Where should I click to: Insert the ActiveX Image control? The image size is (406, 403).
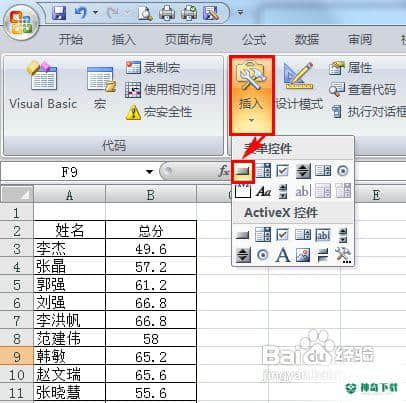click(x=303, y=256)
